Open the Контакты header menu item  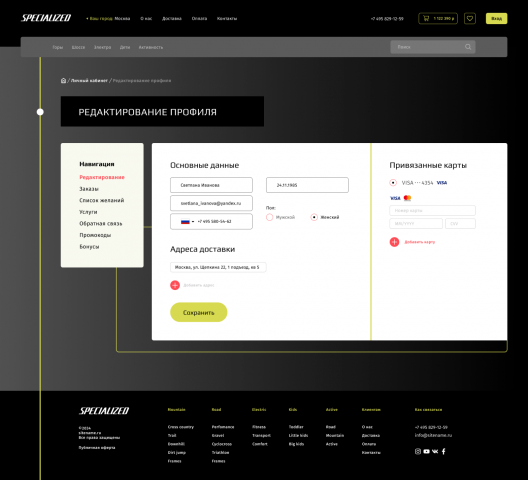click(227, 19)
